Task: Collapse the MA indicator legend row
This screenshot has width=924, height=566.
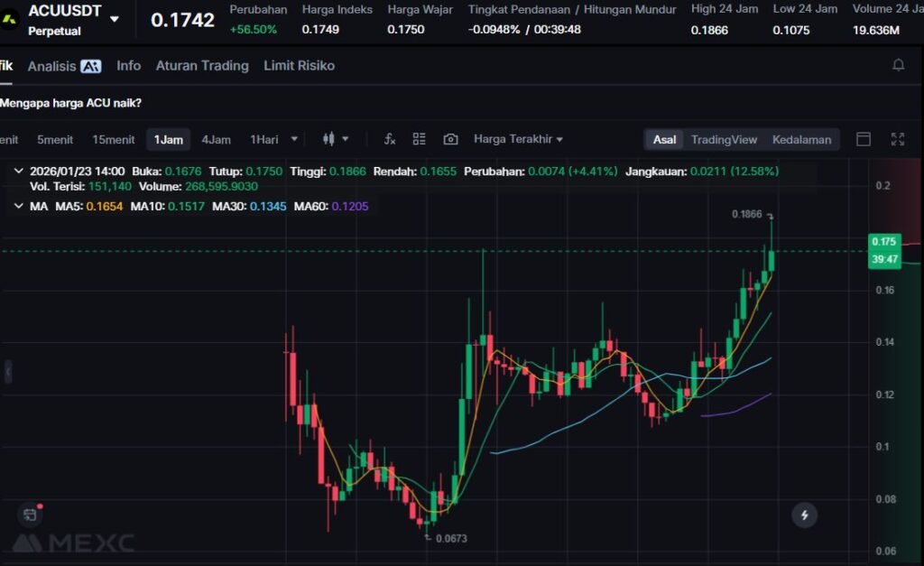Action: pyautogui.click(x=20, y=207)
